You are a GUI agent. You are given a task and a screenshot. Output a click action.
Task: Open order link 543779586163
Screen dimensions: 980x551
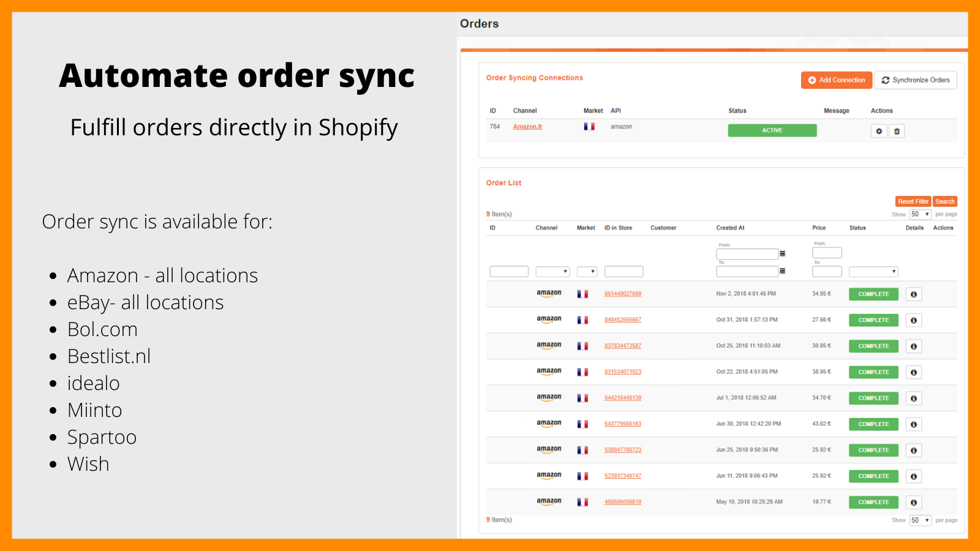pyautogui.click(x=623, y=424)
